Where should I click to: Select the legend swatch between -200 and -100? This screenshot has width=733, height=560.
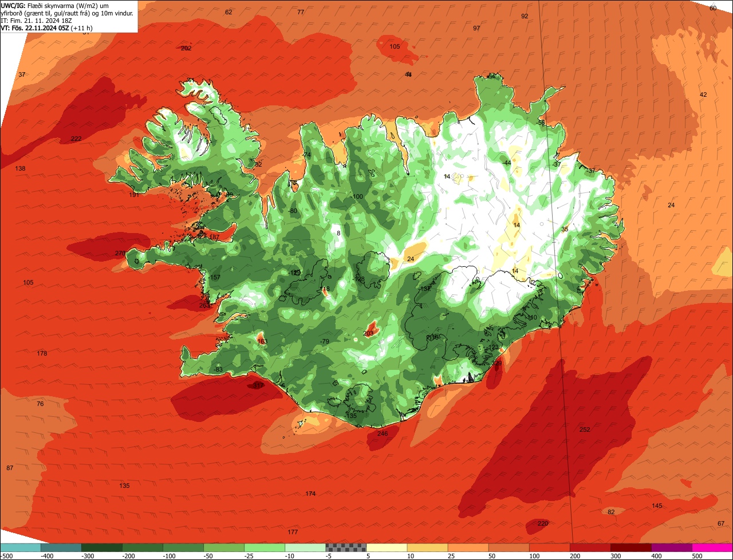[x=143, y=547]
